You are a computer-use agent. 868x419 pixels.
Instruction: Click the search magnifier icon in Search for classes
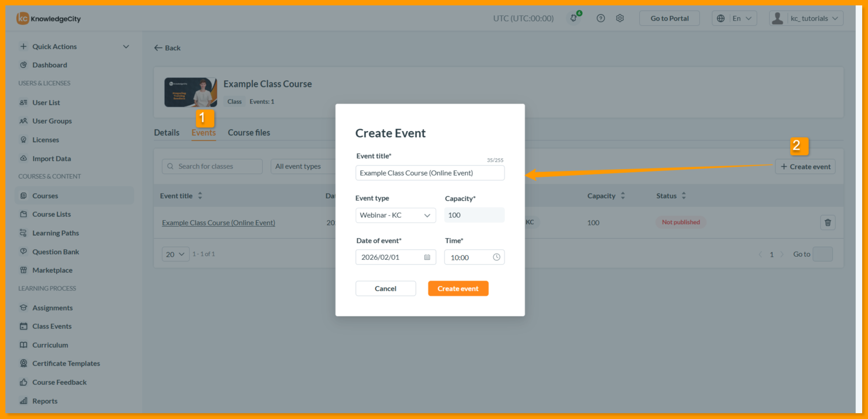(170, 166)
